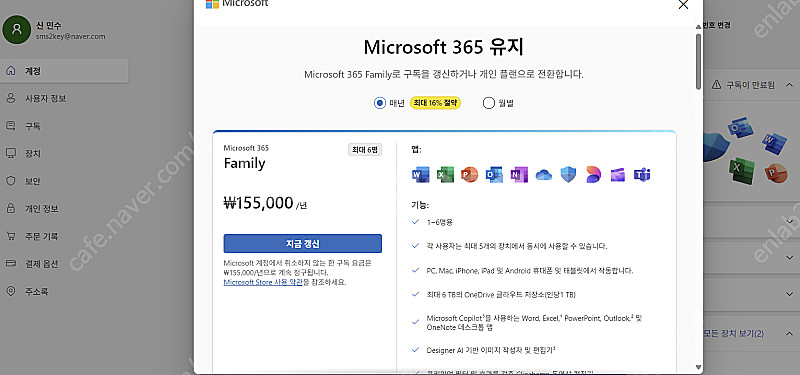Open 계정 in the sidebar
The width and height of the screenshot is (800, 375).
tap(64, 71)
